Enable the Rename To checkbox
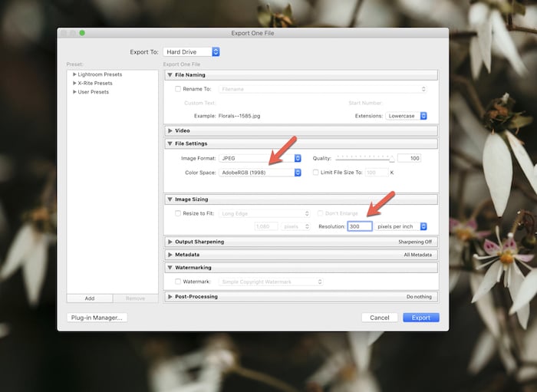The image size is (537, 392). [x=178, y=89]
